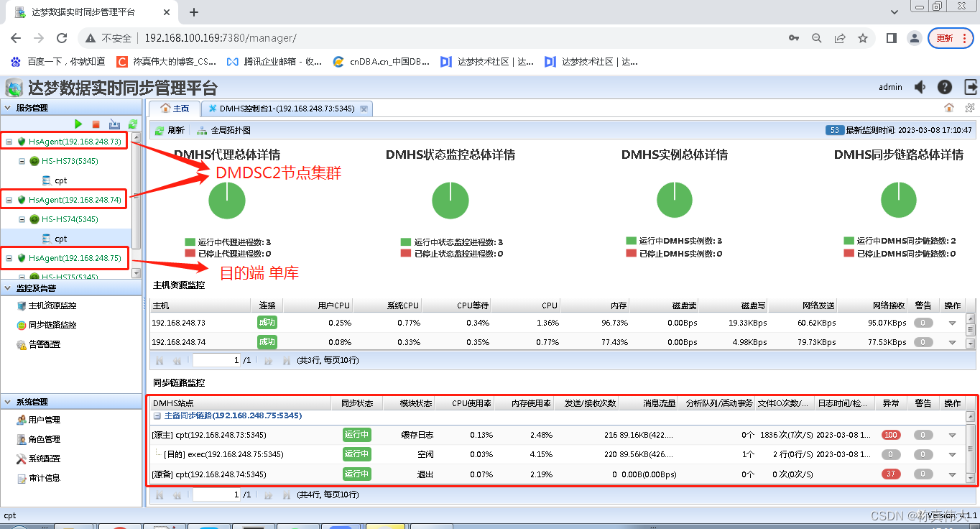Image resolution: width=980 pixels, height=529 pixels.
Task: Collapse 主备同步链路(192.168.248.75:5345) group
Action: pos(157,416)
